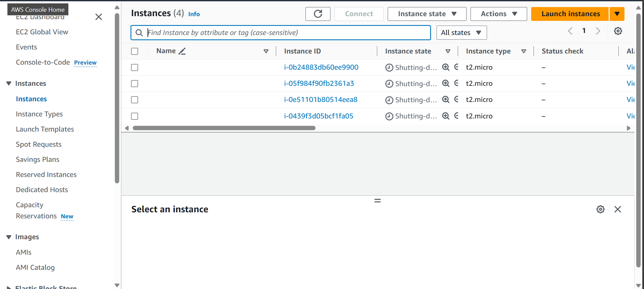Open Instance Types page

pyautogui.click(x=39, y=114)
